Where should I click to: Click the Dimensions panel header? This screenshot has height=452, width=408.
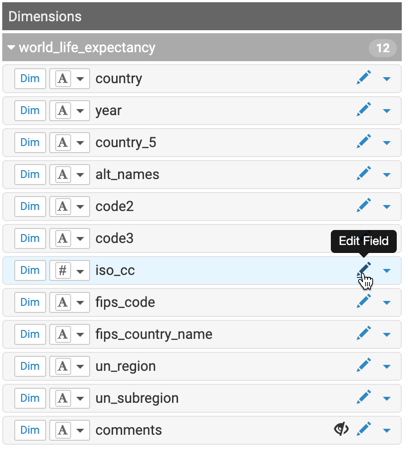click(x=202, y=16)
